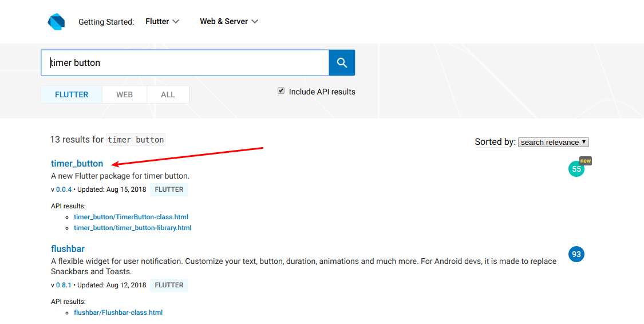Click the score badge showing 55
Image resolution: width=644 pixels, height=324 pixels.
(x=576, y=169)
